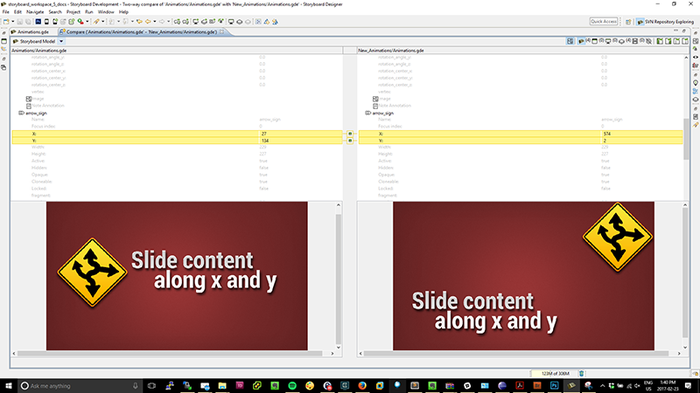This screenshot has width=700, height=393.
Task: Click the first green copy-changes icon
Action: [660, 41]
